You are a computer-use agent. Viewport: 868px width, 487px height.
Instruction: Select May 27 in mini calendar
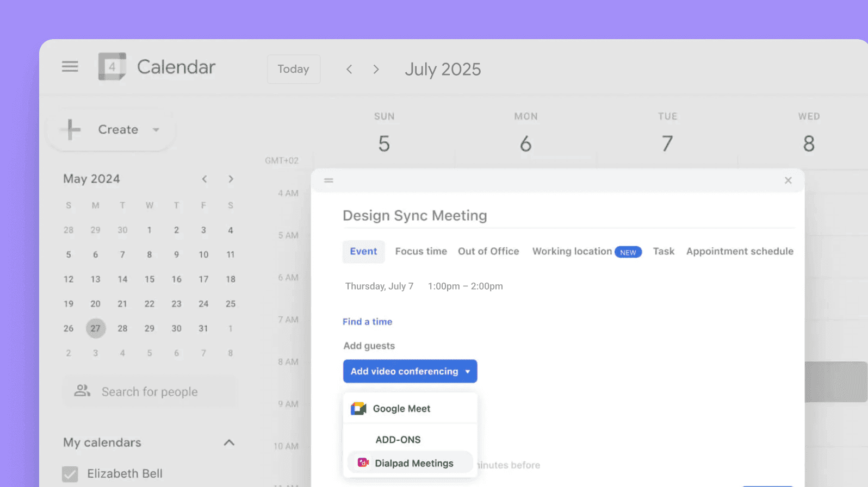point(96,328)
